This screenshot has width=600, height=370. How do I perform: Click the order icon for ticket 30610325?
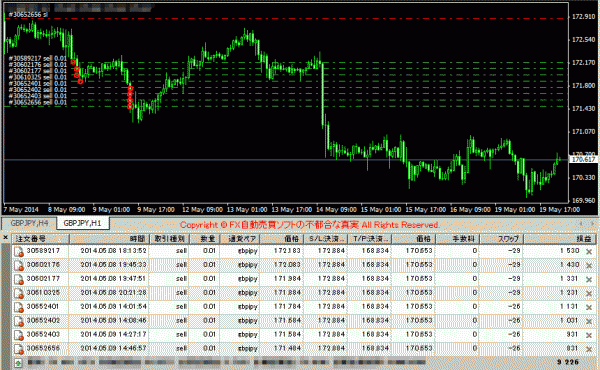tap(19, 293)
